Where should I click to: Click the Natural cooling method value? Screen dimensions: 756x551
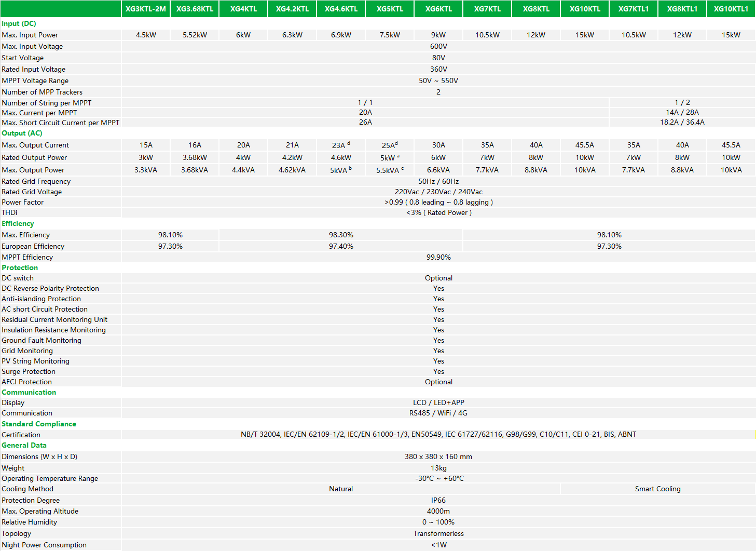(x=341, y=489)
